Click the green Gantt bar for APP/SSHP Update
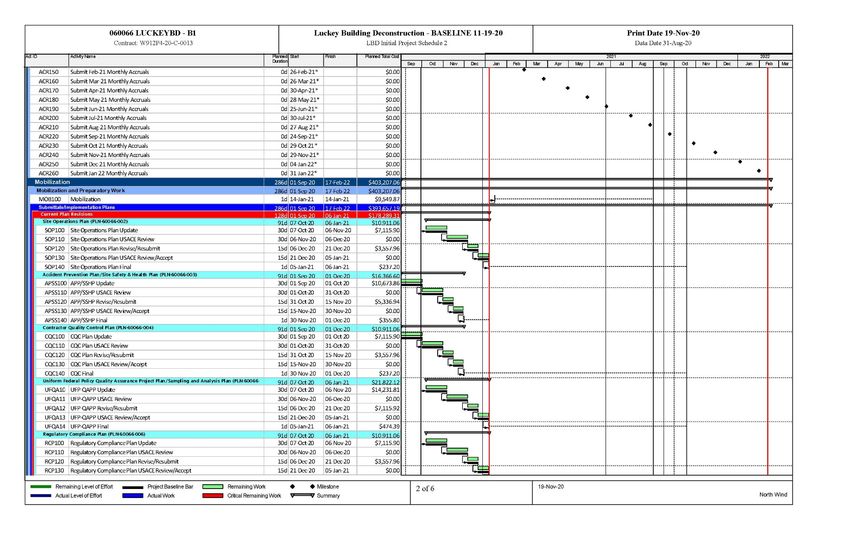The image size is (850, 550). 411,281
